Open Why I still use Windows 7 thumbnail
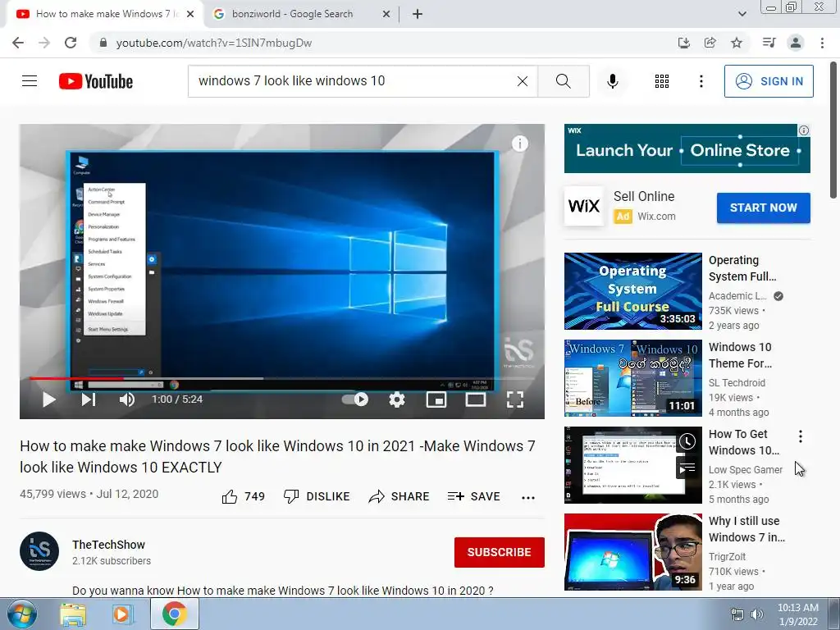Screen dimensions: 840x630 point(632,552)
